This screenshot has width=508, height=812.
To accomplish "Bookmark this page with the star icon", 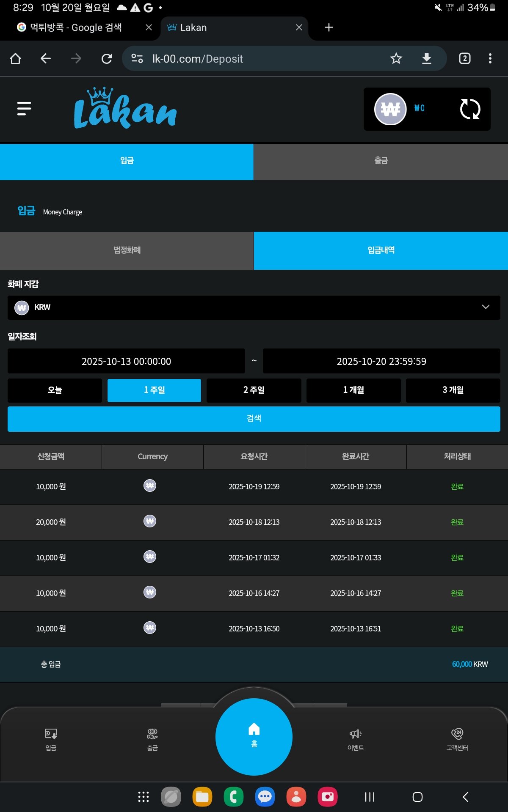I will pos(396,58).
